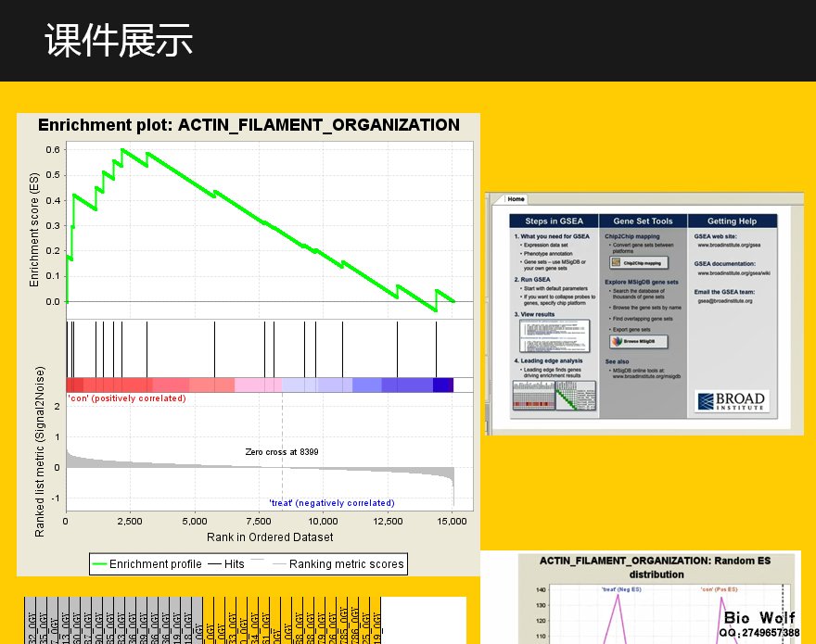816x644 pixels.
Task: Click the 2,500 tick on rank axis
Action: 130,522
